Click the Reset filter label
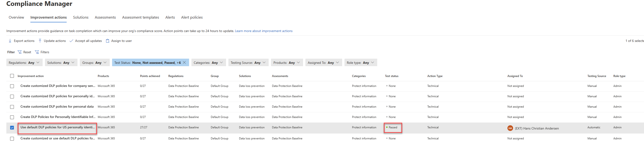The image size is (644, 142). pyautogui.click(x=27, y=52)
